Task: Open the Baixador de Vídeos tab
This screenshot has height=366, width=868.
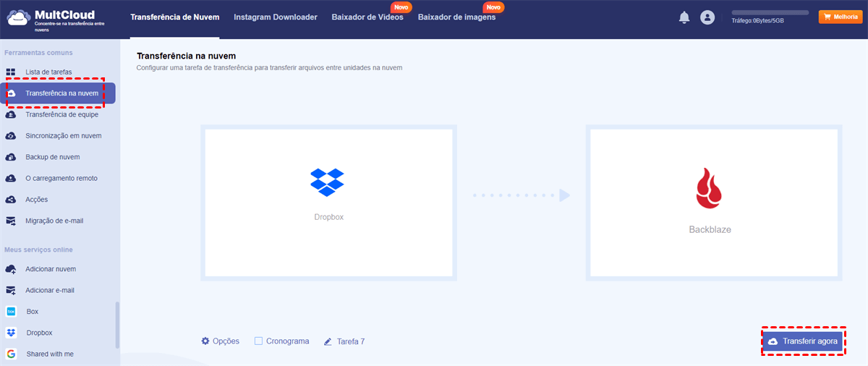Action: click(x=367, y=17)
